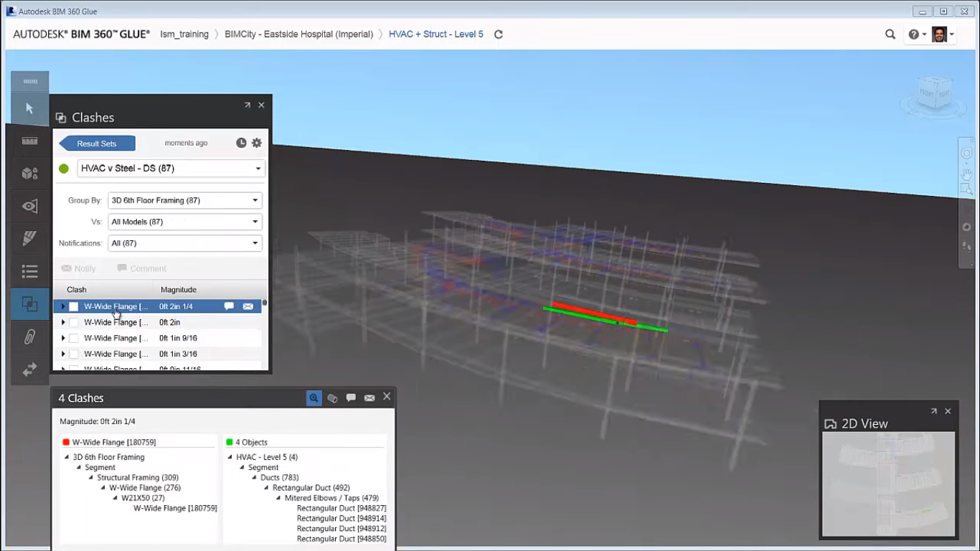Expand the 0ft 1in 3/16 clash row
The image size is (980, 551).
click(x=63, y=354)
